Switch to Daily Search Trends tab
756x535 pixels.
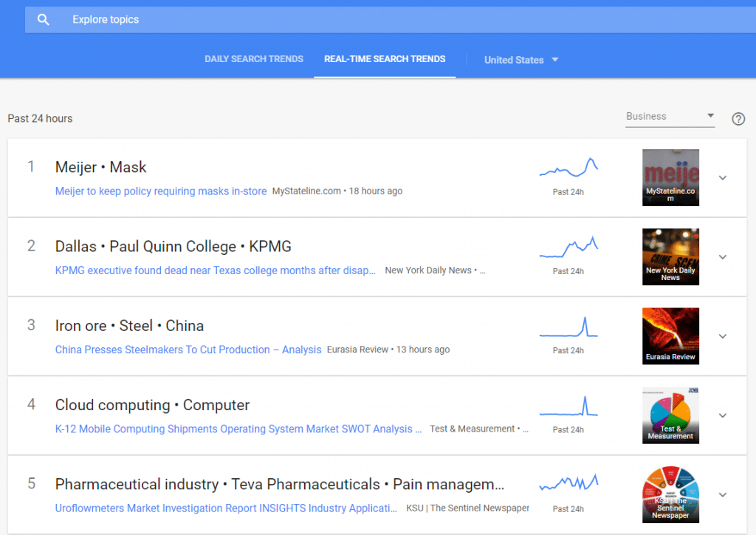click(254, 59)
